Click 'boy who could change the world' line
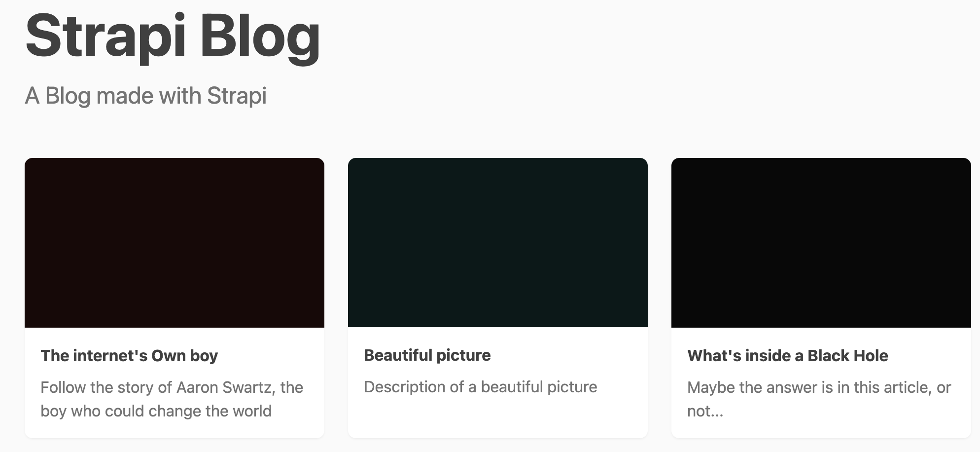The width and height of the screenshot is (980, 452). pyautogui.click(x=156, y=411)
